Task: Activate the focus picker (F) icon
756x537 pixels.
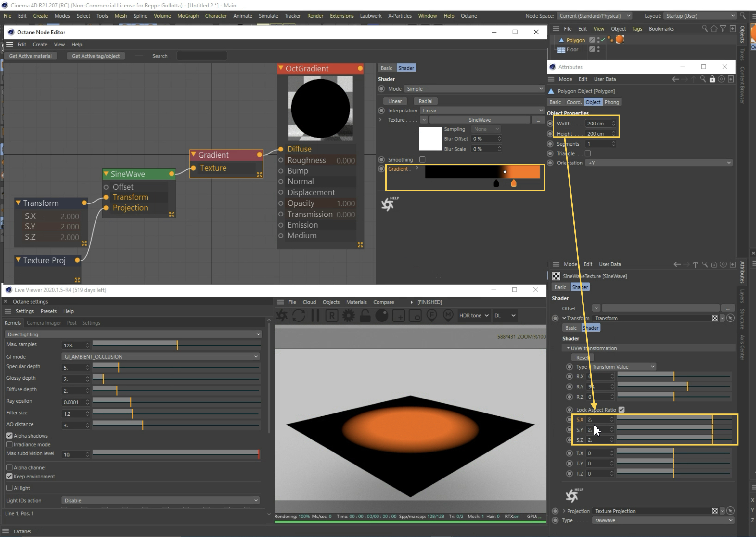Action: [x=431, y=315]
